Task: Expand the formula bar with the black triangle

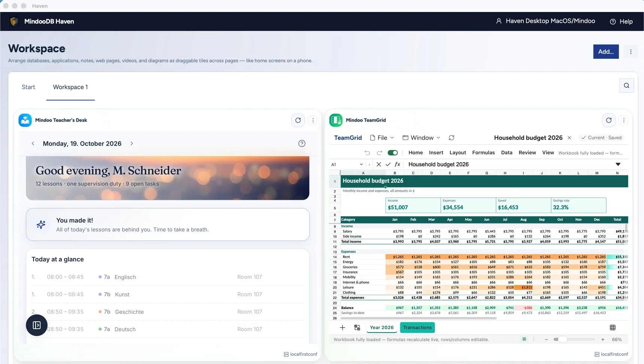Action: click(x=618, y=164)
